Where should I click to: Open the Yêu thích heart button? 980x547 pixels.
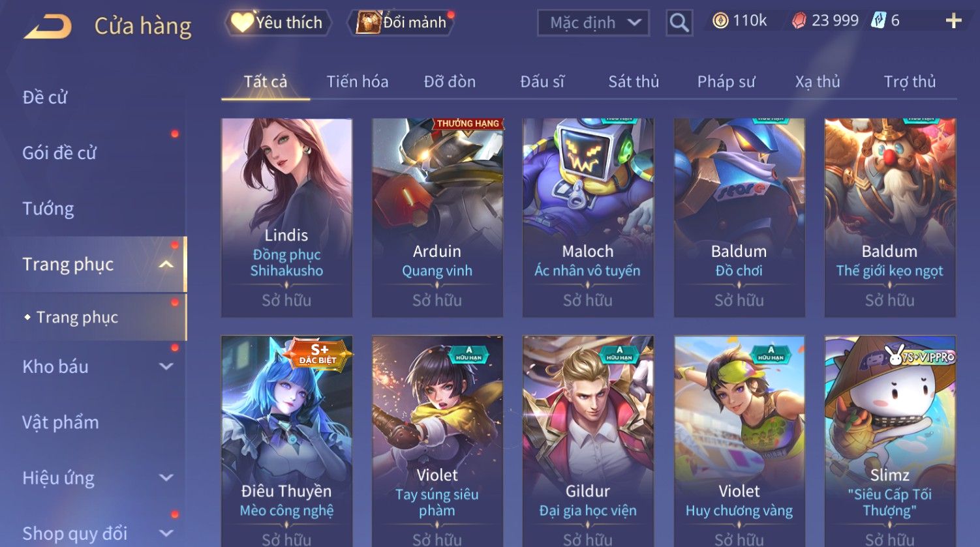point(278,23)
